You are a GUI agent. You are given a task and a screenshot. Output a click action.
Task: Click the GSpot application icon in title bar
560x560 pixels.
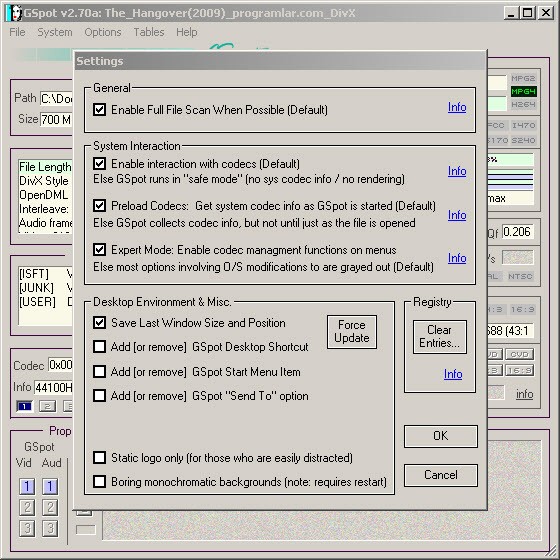14,13
